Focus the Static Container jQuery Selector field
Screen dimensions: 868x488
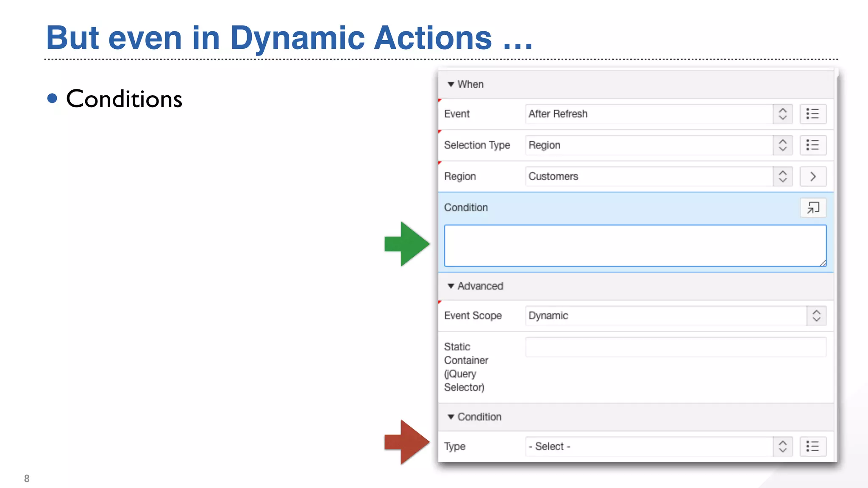pos(676,347)
